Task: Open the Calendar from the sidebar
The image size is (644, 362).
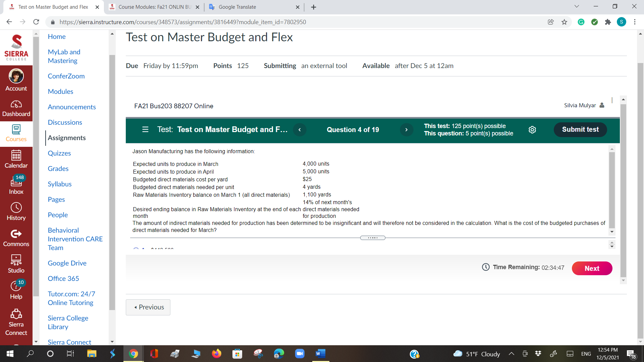Action: click(x=16, y=159)
